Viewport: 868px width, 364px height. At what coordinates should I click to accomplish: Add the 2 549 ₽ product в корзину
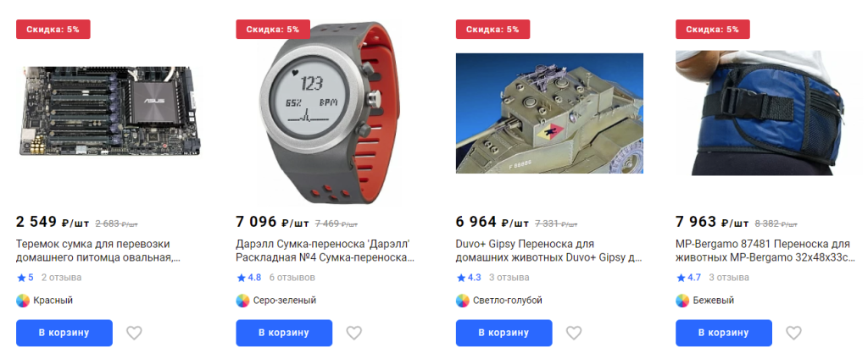coord(64,333)
